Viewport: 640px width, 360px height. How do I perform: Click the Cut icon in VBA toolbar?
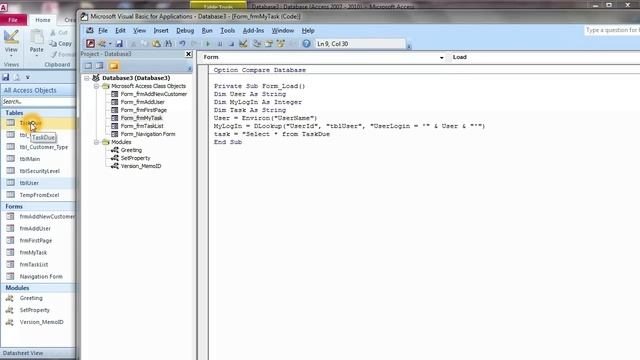point(133,44)
